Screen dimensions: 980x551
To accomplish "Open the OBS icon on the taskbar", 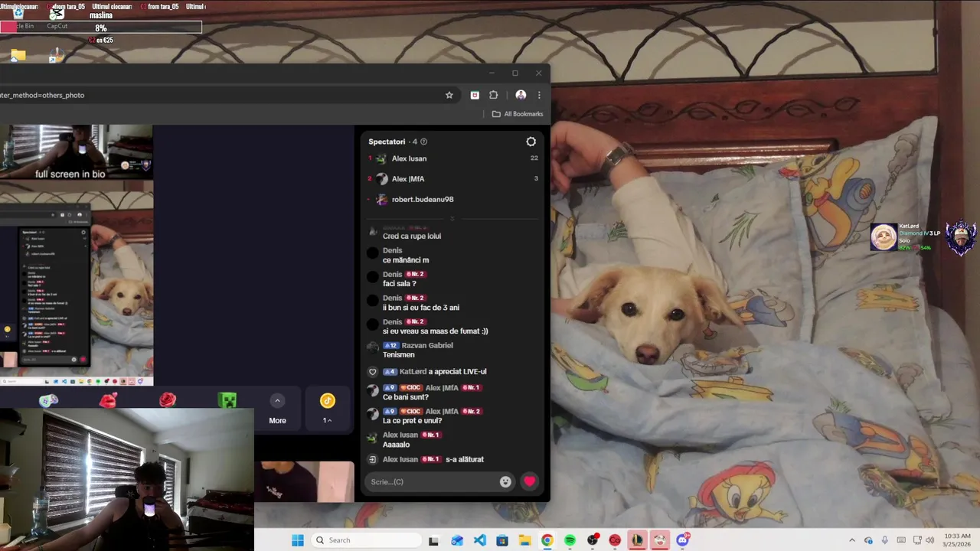I will (x=592, y=540).
